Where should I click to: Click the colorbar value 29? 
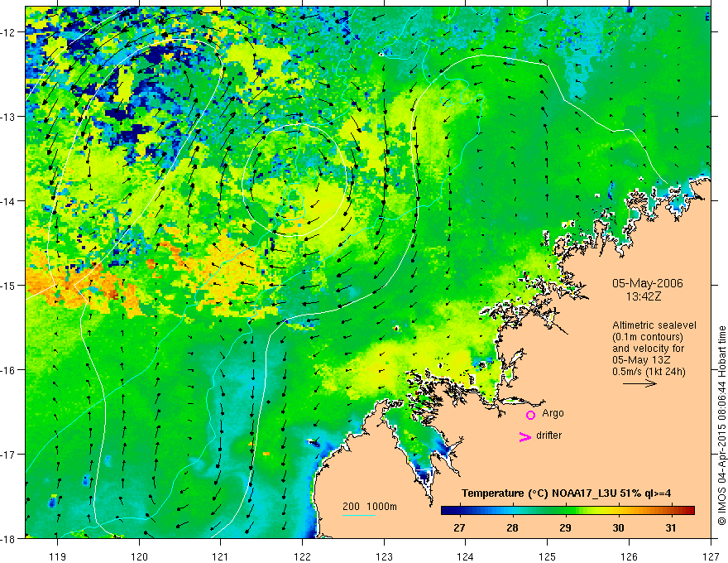click(565, 527)
